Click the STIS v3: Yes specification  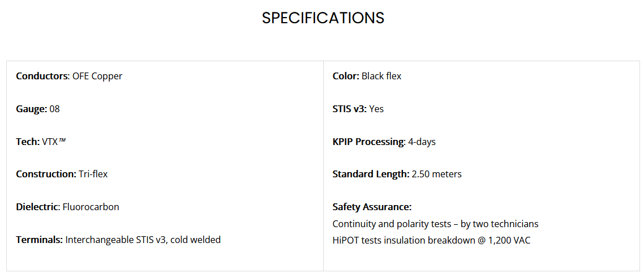coord(358,109)
